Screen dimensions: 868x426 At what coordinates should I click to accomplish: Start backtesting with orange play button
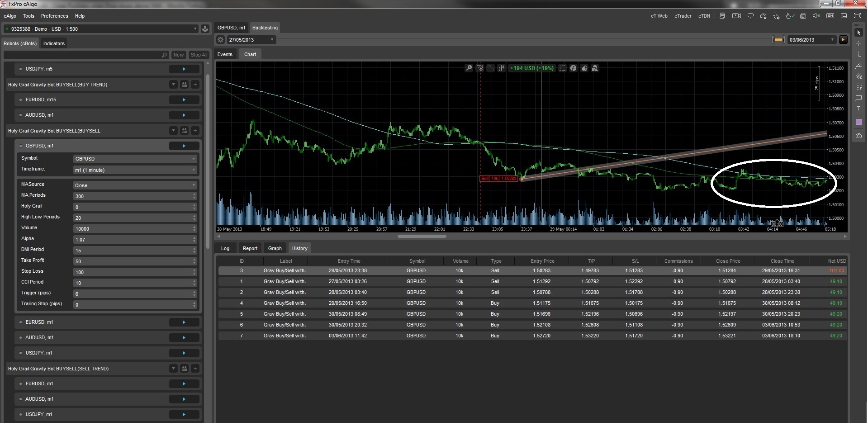pos(843,40)
